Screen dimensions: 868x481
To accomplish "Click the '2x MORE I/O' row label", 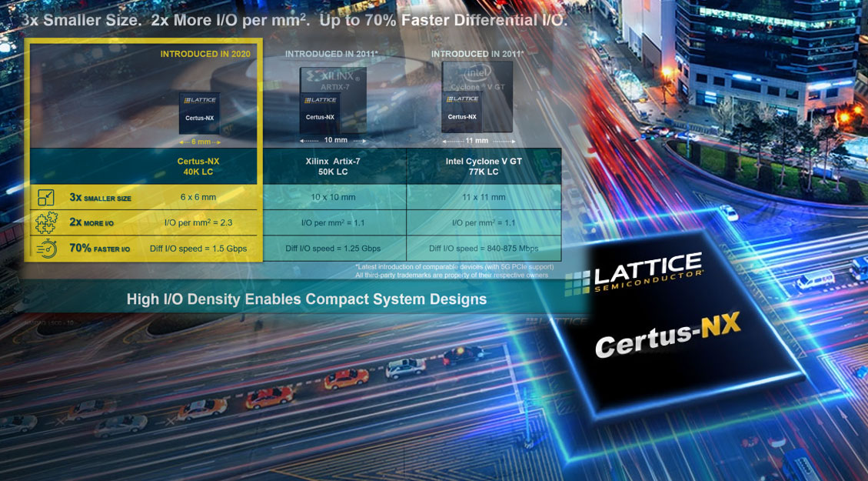I will point(91,222).
